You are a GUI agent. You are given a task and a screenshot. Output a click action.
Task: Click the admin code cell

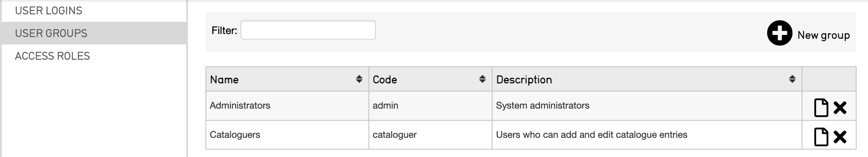[x=431, y=106]
